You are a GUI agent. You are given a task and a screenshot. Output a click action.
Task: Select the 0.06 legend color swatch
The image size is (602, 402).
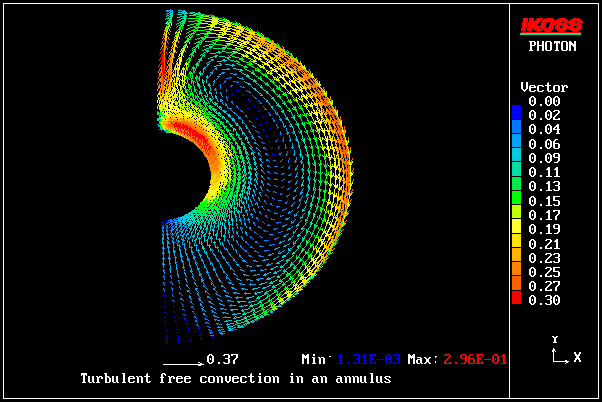[516, 143]
